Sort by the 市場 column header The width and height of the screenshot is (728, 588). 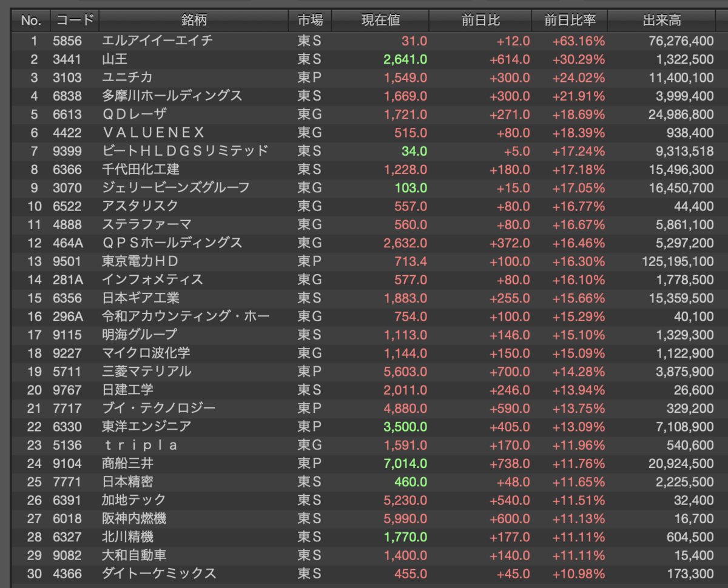pos(310,20)
